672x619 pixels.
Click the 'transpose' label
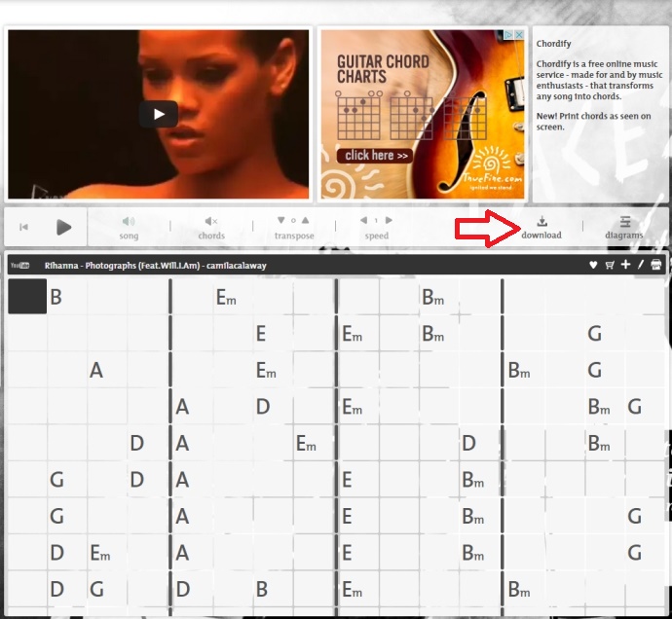(294, 236)
